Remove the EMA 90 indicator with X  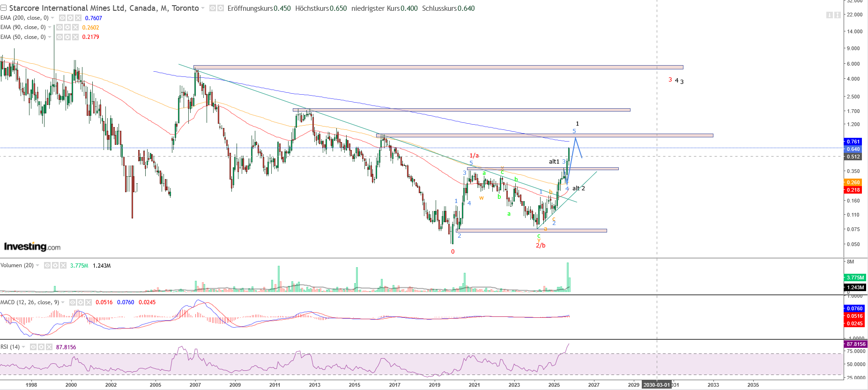[75, 27]
